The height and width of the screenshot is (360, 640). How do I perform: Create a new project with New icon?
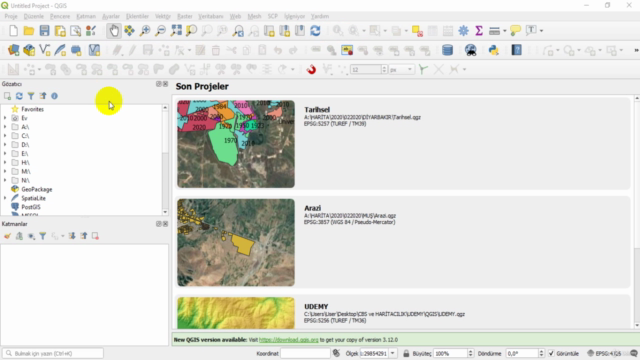[x=13, y=31]
